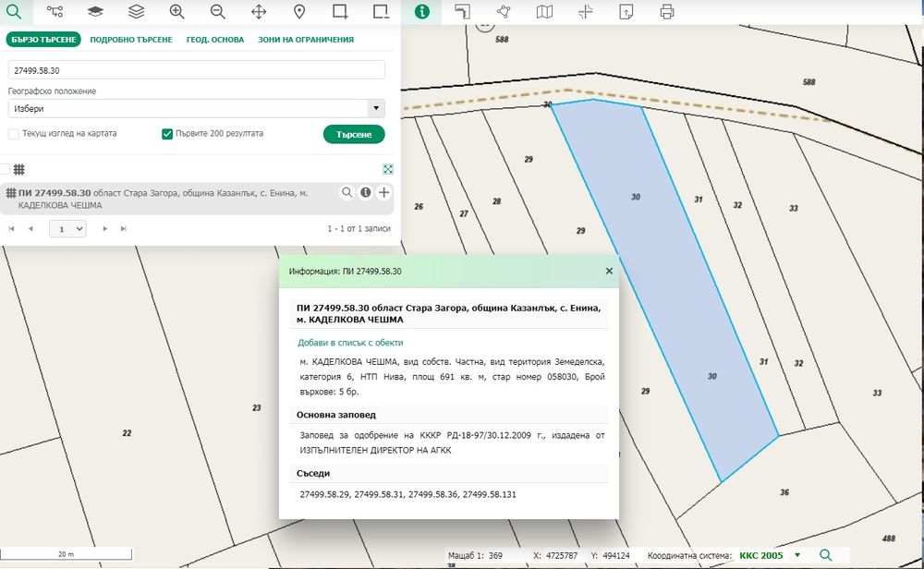Open the results page number dropdown

(x=67, y=228)
